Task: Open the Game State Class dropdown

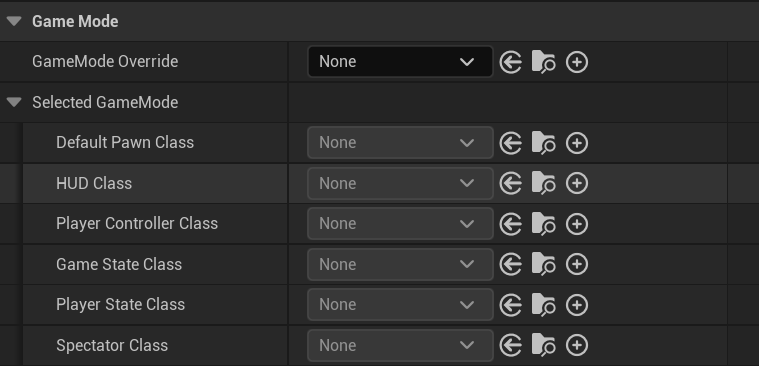Action: (x=400, y=264)
